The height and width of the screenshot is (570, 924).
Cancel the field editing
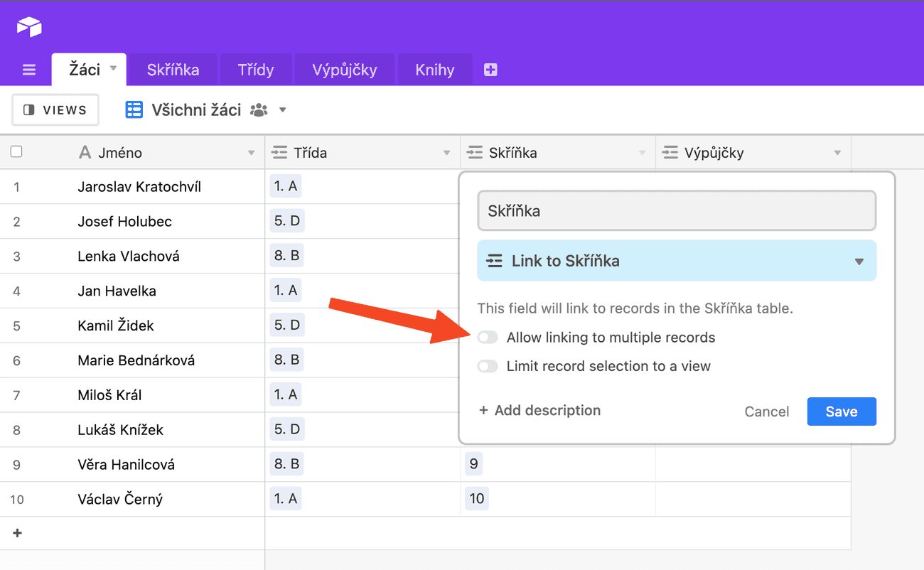(x=767, y=412)
